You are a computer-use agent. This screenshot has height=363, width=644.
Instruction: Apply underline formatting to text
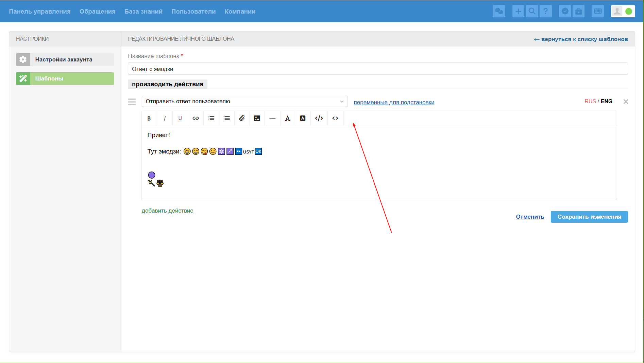pyautogui.click(x=180, y=119)
